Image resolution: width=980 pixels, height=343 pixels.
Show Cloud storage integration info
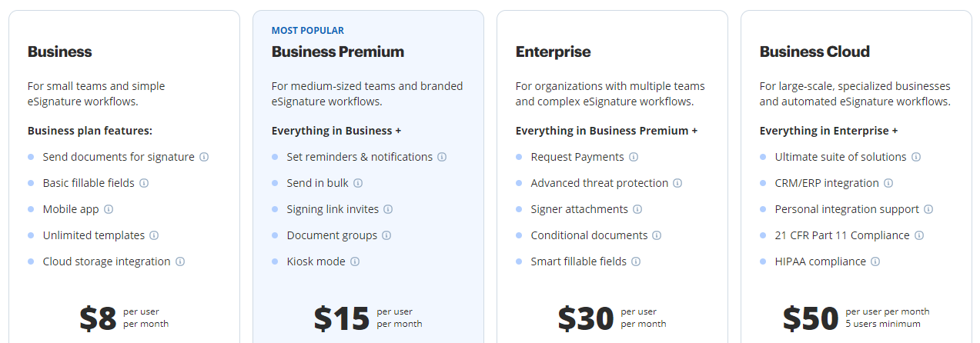coord(180,261)
